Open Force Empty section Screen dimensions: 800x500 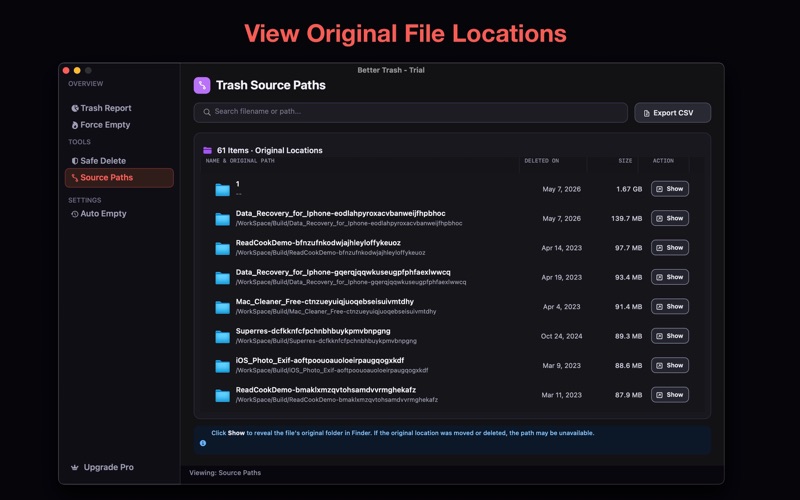[x=101, y=125]
